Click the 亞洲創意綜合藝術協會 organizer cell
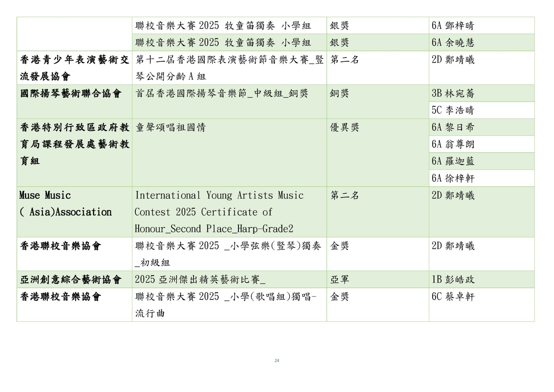Image resolution: width=554 pixels, height=392 pixels. (71, 279)
